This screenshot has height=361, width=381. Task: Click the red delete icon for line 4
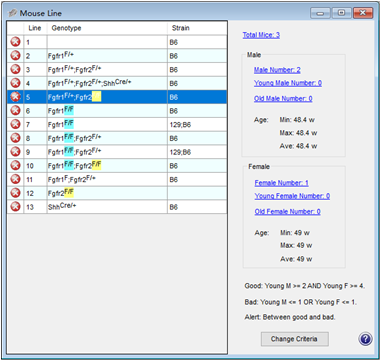click(15, 83)
